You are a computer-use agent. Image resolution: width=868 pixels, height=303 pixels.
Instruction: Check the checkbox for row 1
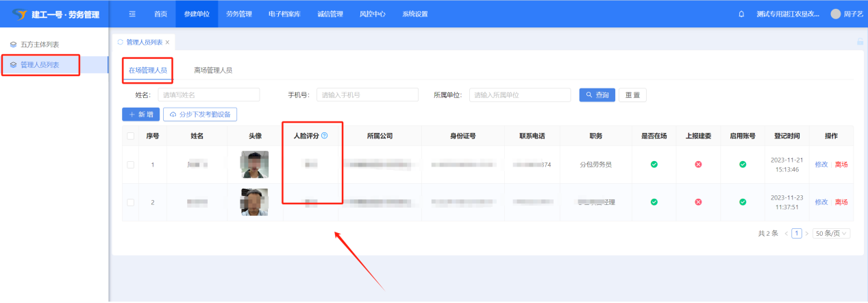[131, 165]
